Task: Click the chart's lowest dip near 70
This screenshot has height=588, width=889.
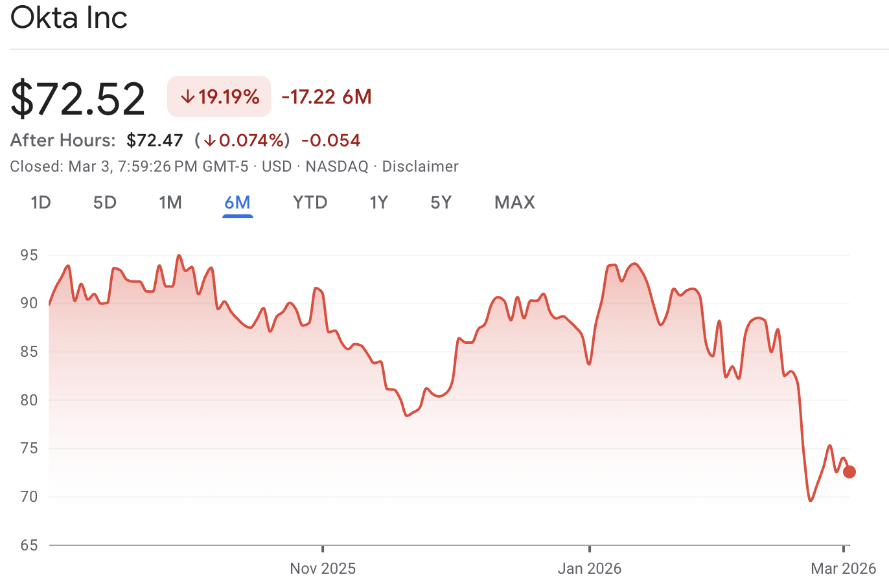Action: (x=811, y=500)
